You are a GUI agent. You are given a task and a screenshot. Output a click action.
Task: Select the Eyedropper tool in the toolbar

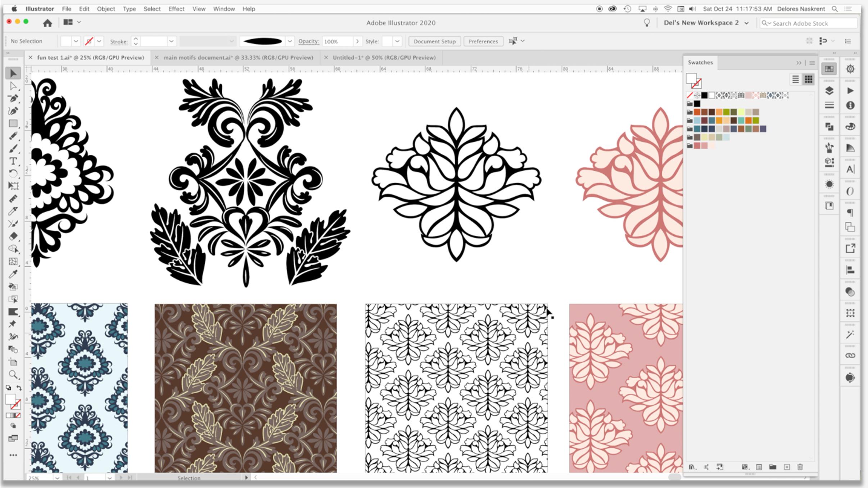point(13,274)
